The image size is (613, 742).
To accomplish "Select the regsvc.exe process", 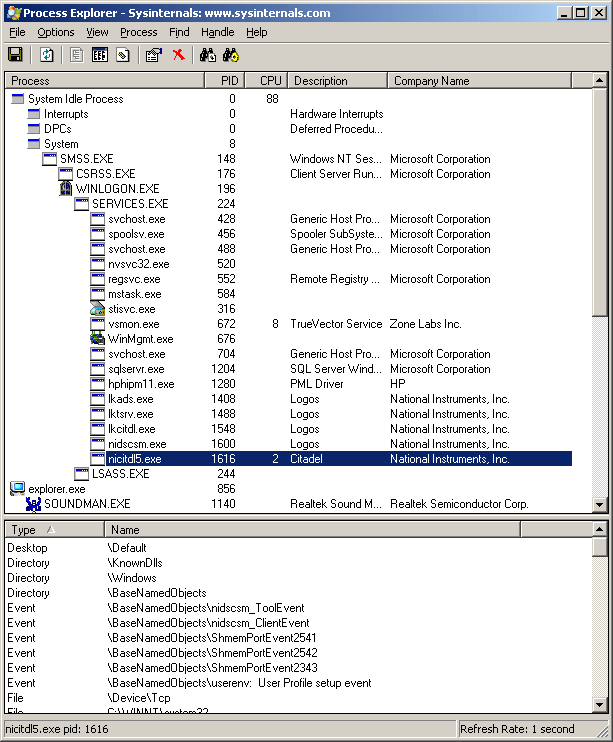I will [x=134, y=279].
